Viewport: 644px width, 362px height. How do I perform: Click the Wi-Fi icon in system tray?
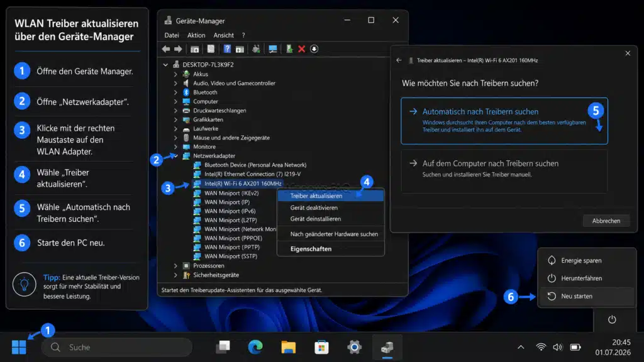[541, 347]
